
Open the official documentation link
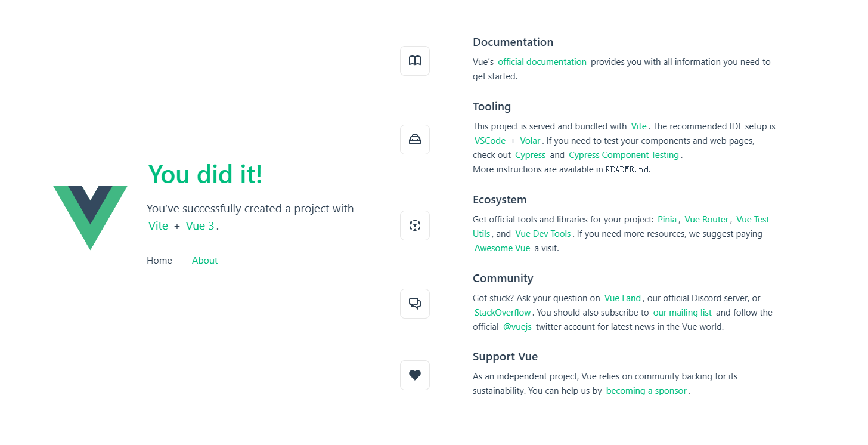[x=542, y=62]
